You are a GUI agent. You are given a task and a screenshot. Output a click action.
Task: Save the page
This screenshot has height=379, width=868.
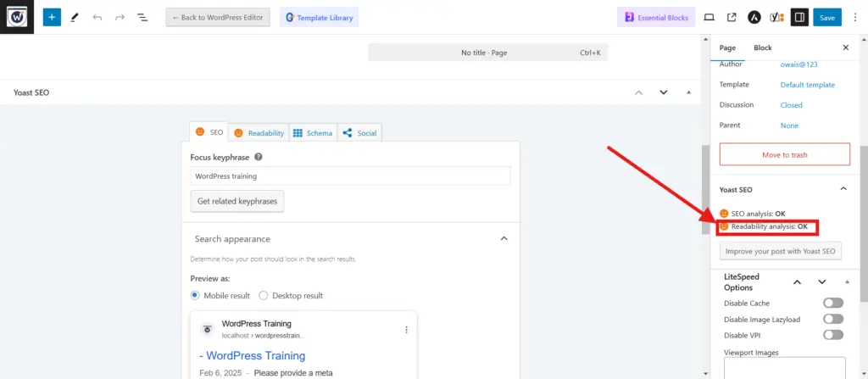pyautogui.click(x=827, y=17)
